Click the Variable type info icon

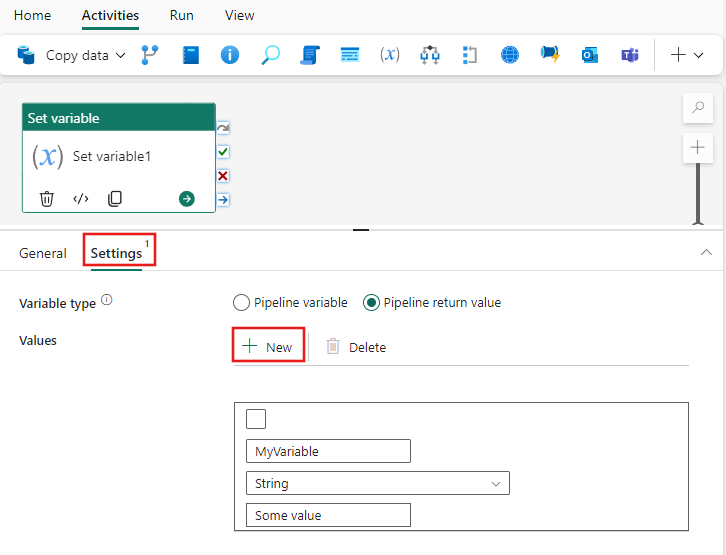(106, 300)
